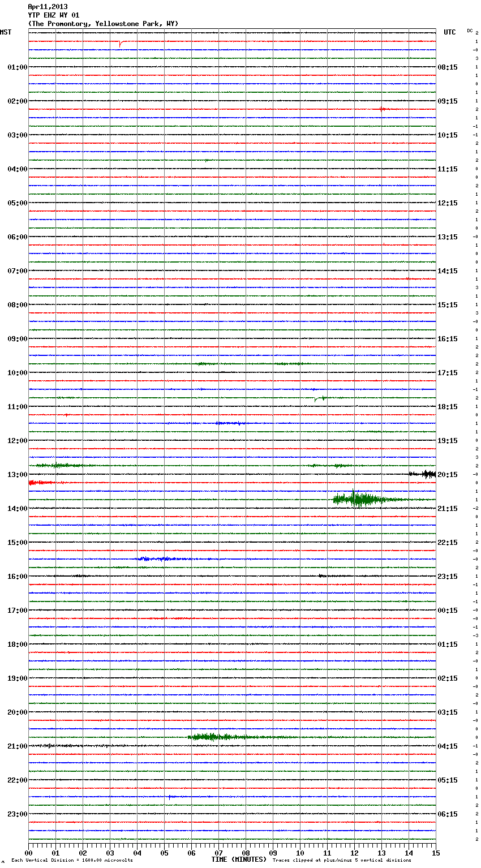Click the 20:15 UTC label
This screenshot has width=481, height=868.
pyautogui.click(x=448, y=475)
